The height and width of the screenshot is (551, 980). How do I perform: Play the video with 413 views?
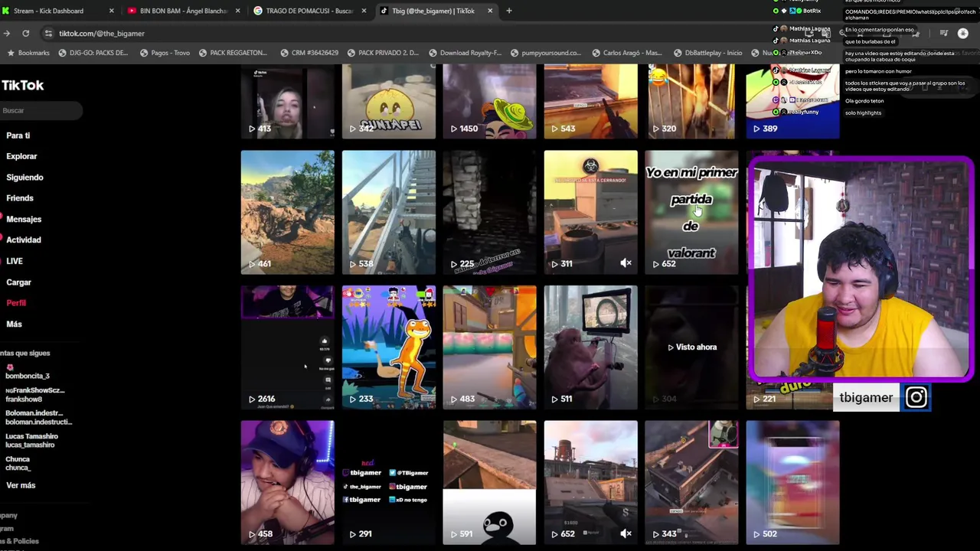tap(287, 101)
